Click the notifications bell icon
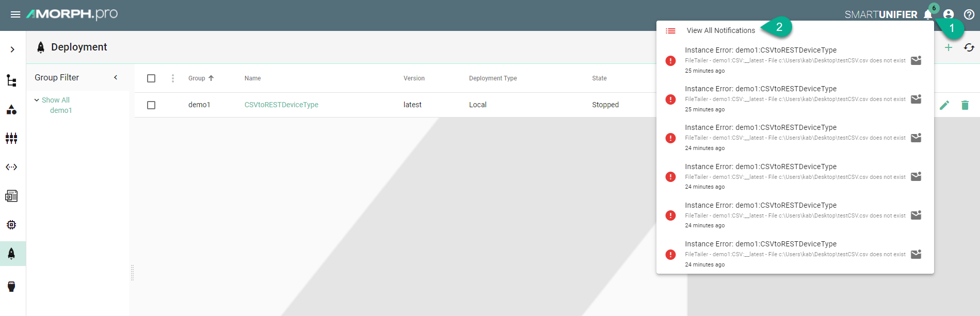This screenshot has width=980, height=316. click(x=928, y=14)
